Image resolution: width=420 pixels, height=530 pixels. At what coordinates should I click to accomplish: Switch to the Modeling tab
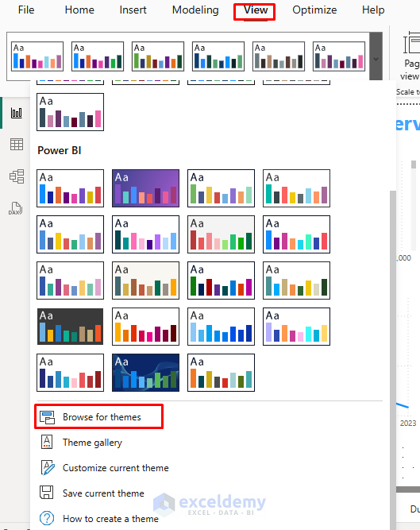195,10
